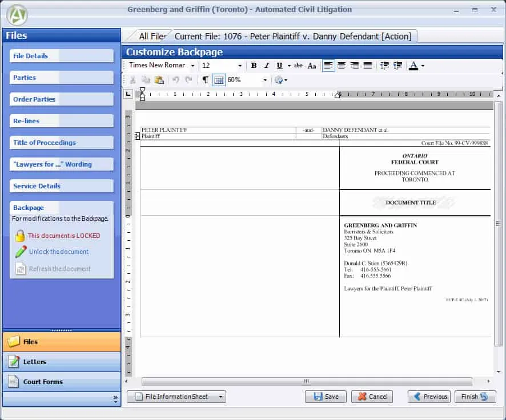
Task: Open the Times New Roman font dropdown
Action: click(192, 66)
